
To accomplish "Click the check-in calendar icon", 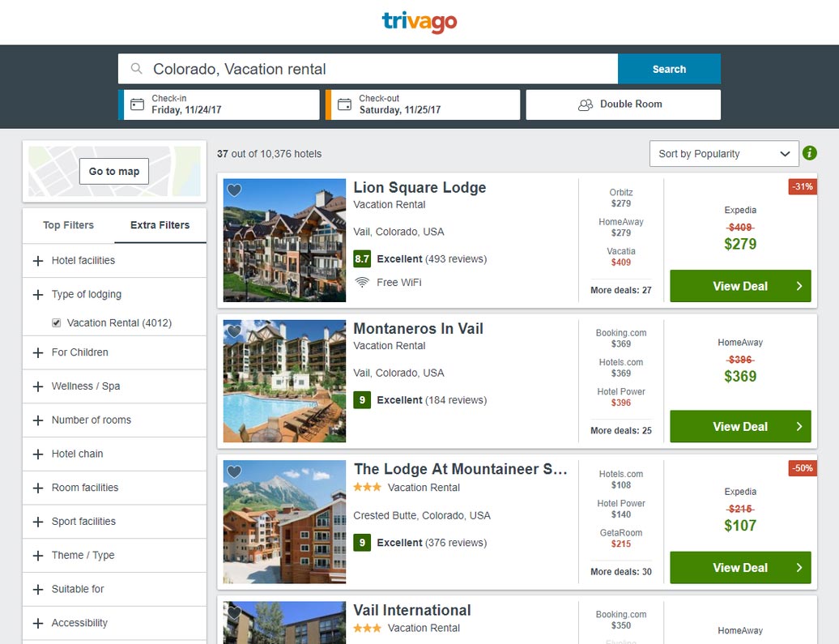I will click(138, 104).
